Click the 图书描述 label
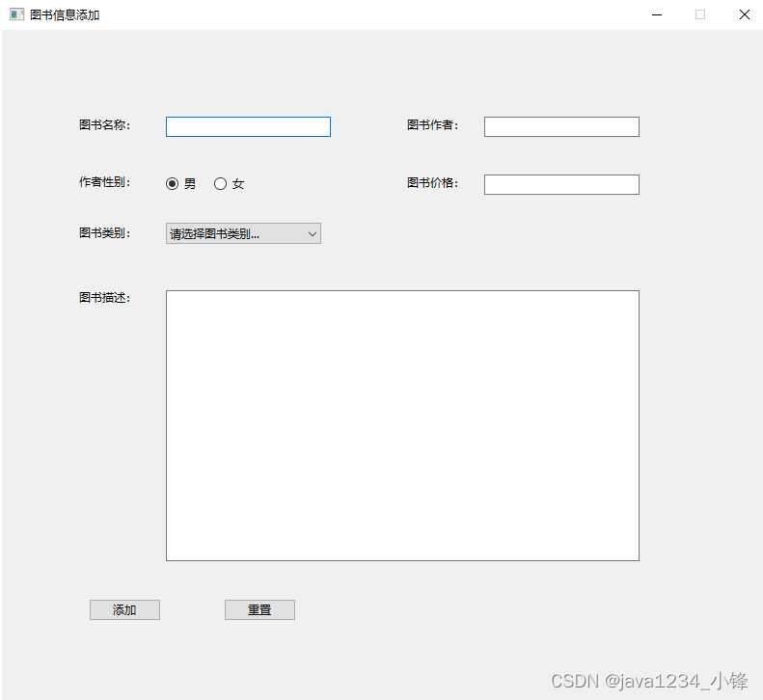Image resolution: width=763 pixels, height=700 pixels. point(104,298)
